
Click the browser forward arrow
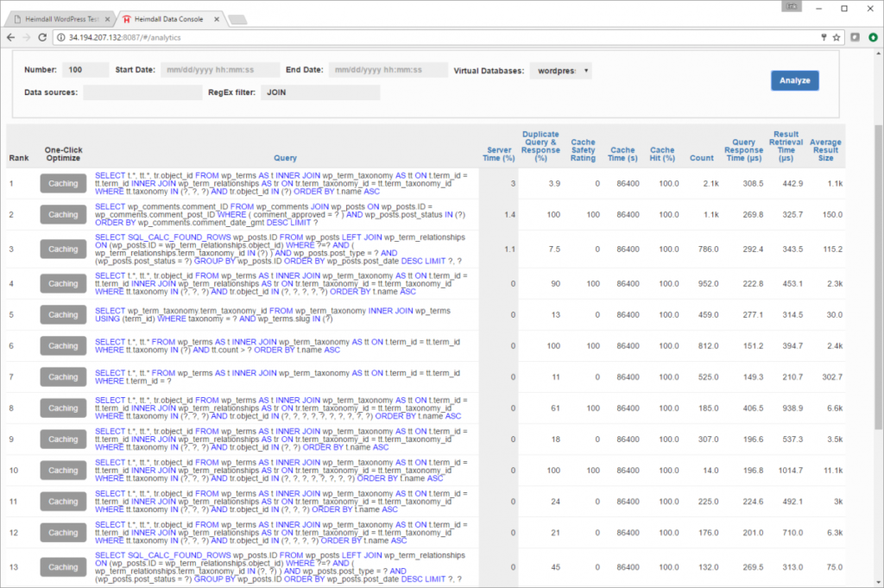click(27, 37)
